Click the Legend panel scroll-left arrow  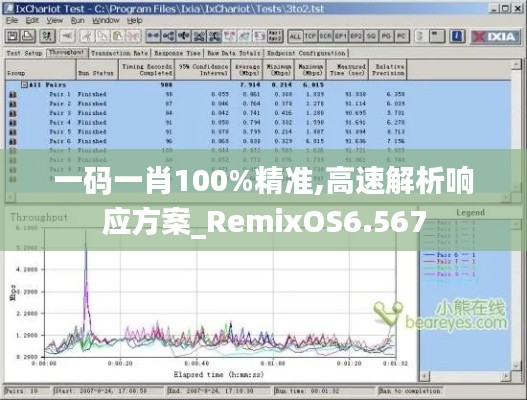point(425,376)
